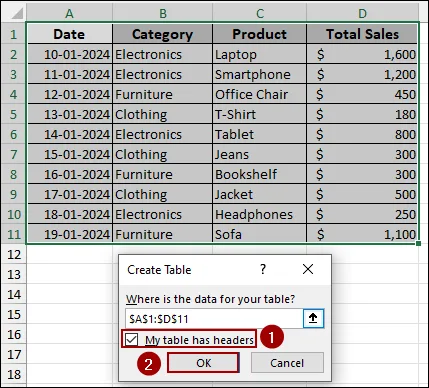This screenshot has height=388, width=429.
Task: Click the Smartphone product cell
Action: click(260, 74)
